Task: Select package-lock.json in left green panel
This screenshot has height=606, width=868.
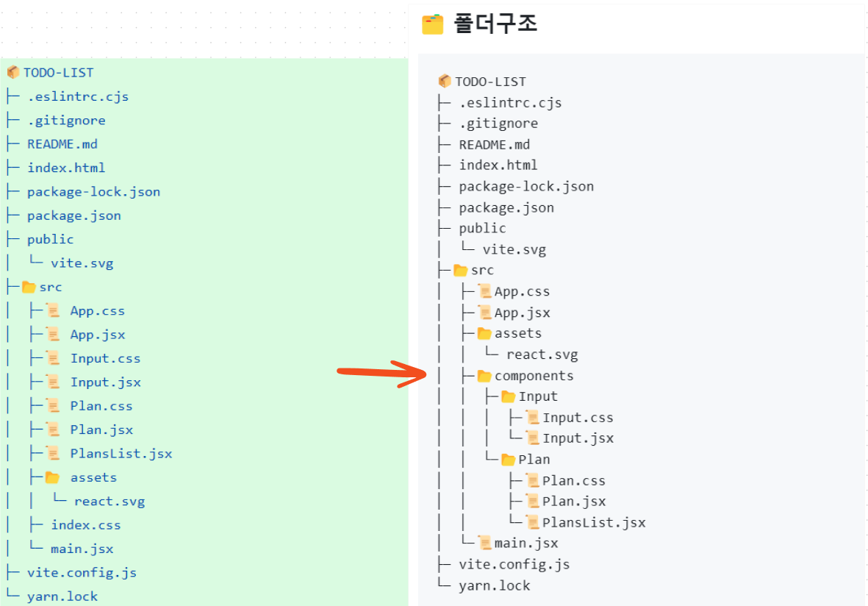Action: tap(93, 192)
